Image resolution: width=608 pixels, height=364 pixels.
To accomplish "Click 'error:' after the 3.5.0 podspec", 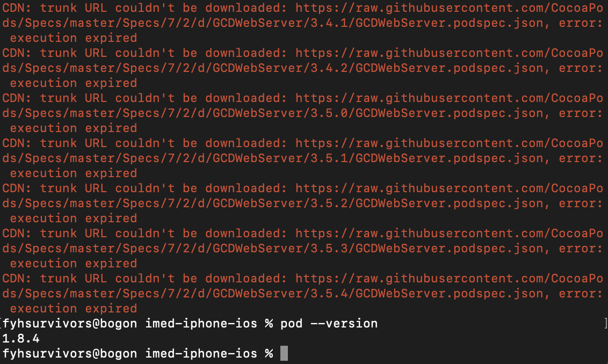I will (581, 113).
